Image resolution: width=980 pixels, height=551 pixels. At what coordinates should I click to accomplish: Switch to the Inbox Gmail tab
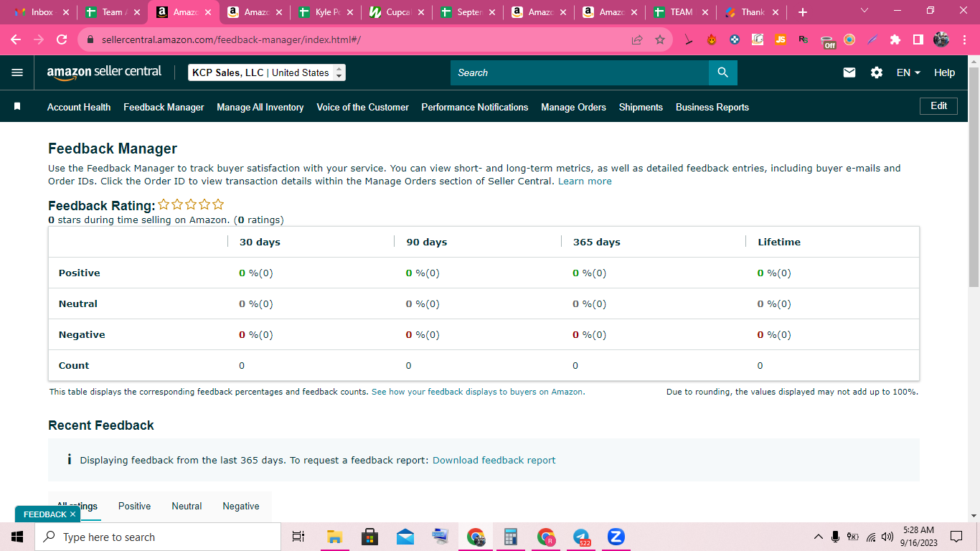tap(42, 12)
